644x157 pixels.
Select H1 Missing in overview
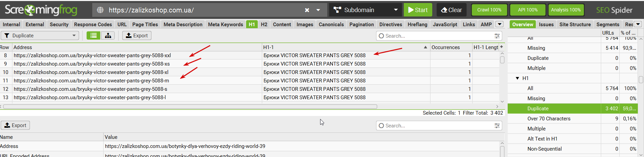pos(573,99)
